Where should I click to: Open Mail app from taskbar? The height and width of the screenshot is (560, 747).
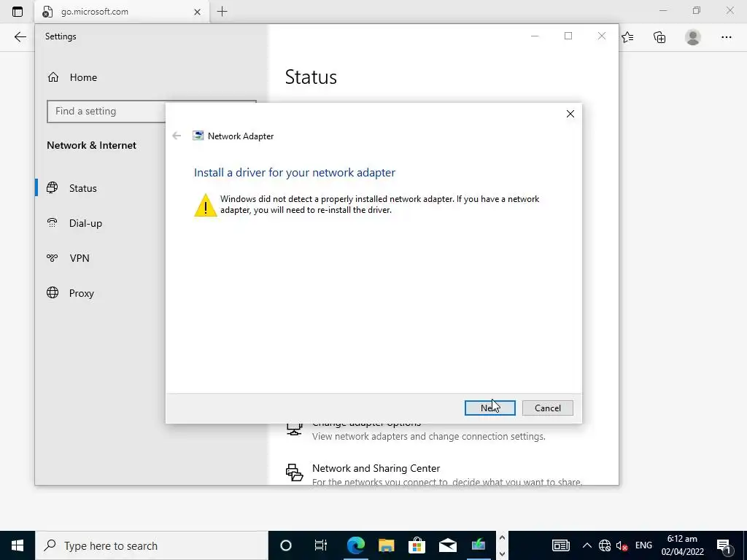click(448, 545)
